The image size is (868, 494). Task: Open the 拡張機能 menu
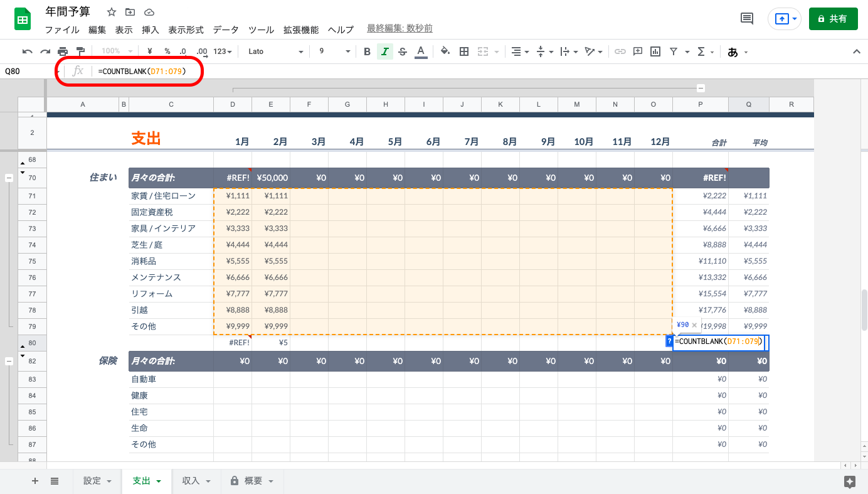pos(301,30)
